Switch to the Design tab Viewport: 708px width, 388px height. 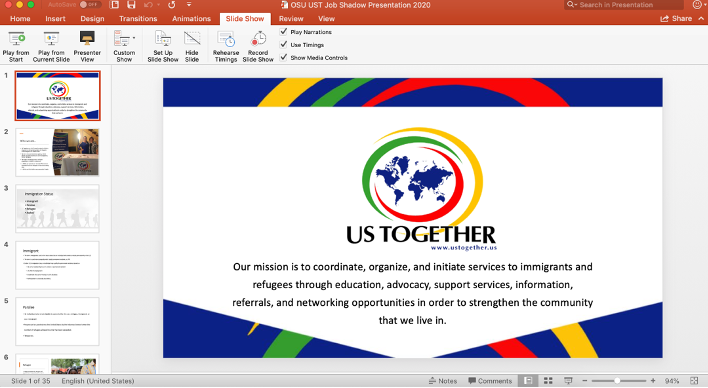click(92, 19)
